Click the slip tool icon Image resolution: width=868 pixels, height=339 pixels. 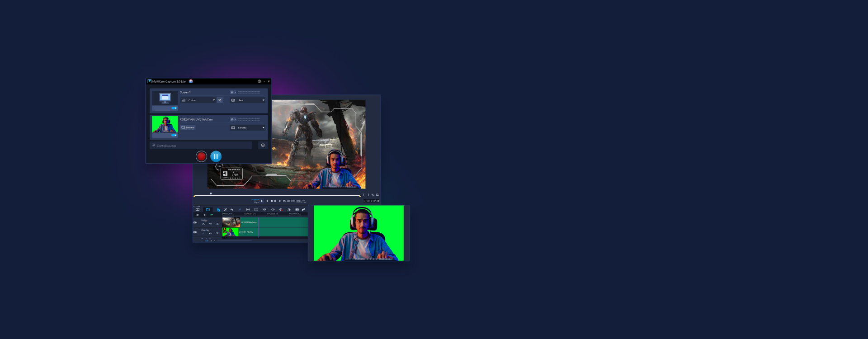pyautogui.click(x=248, y=210)
